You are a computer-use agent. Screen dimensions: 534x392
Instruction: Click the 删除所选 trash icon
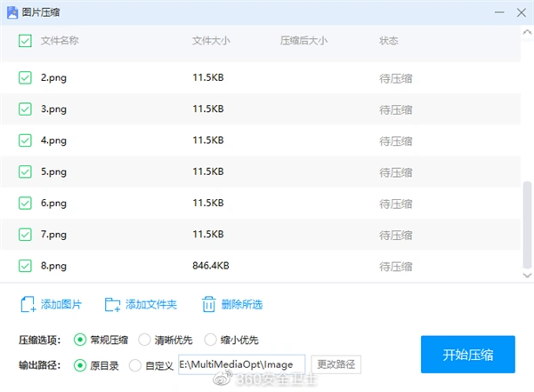click(208, 304)
